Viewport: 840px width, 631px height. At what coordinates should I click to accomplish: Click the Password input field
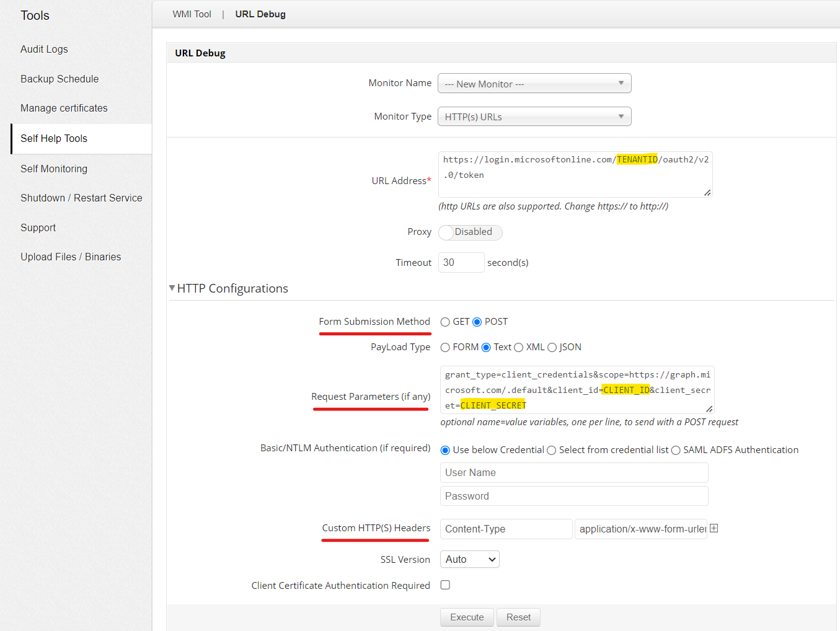click(573, 496)
